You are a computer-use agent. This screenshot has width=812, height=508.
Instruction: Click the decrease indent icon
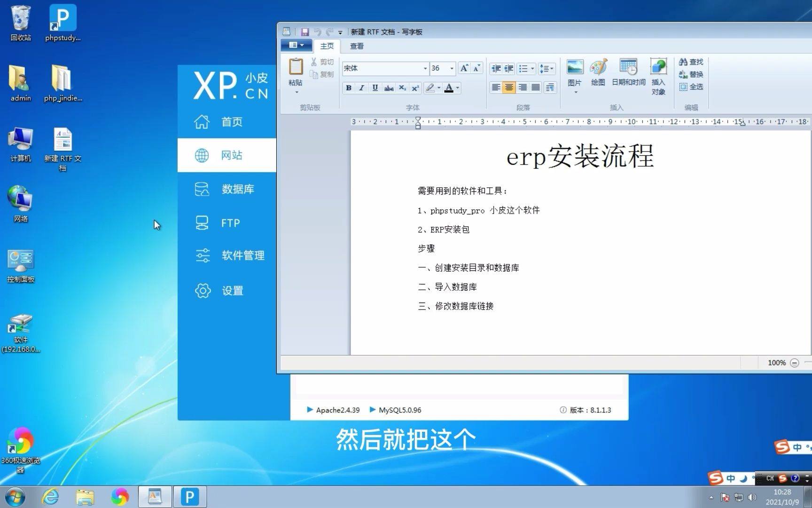(x=496, y=69)
